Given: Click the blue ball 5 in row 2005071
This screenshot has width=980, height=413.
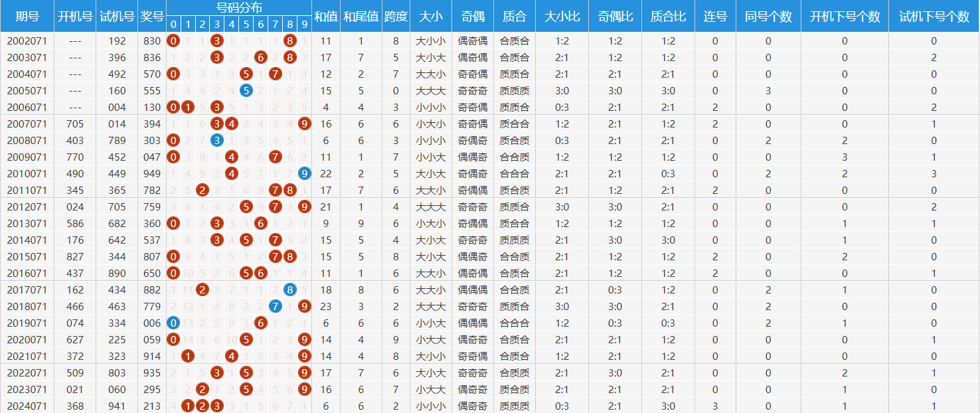Looking at the screenshot, I should coord(246,90).
